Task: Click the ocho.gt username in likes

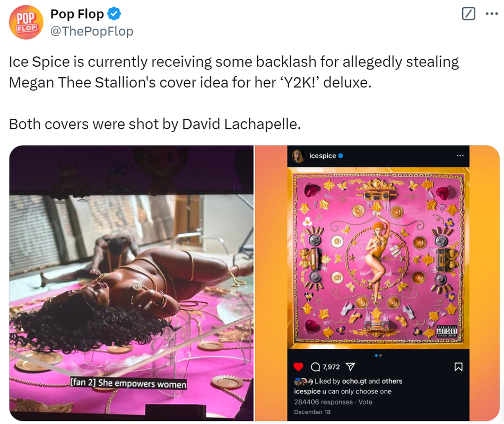Action: tap(354, 381)
